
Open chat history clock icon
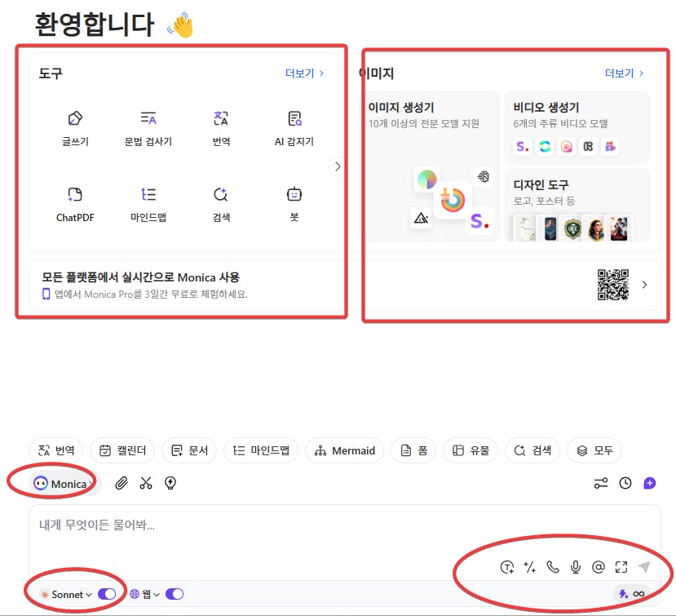click(x=625, y=483)
